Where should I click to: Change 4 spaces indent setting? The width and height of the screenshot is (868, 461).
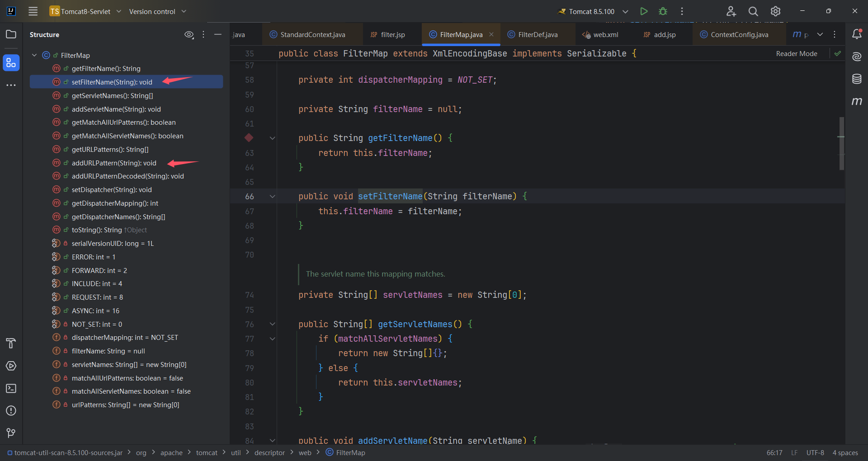pos(845,452)
